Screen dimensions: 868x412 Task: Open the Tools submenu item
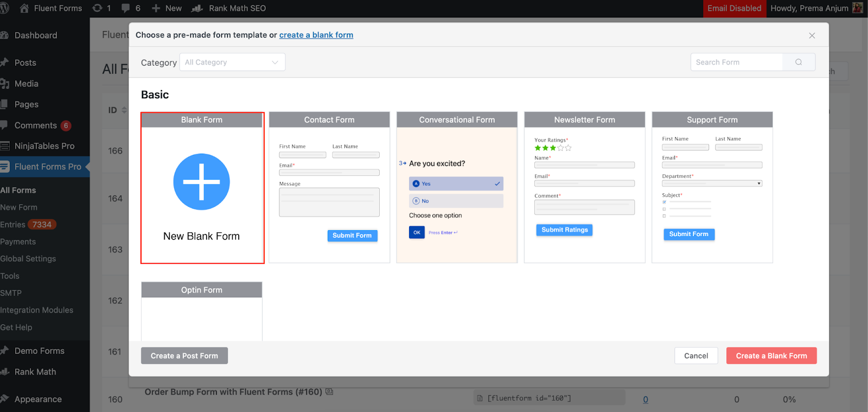click(10, 276)
